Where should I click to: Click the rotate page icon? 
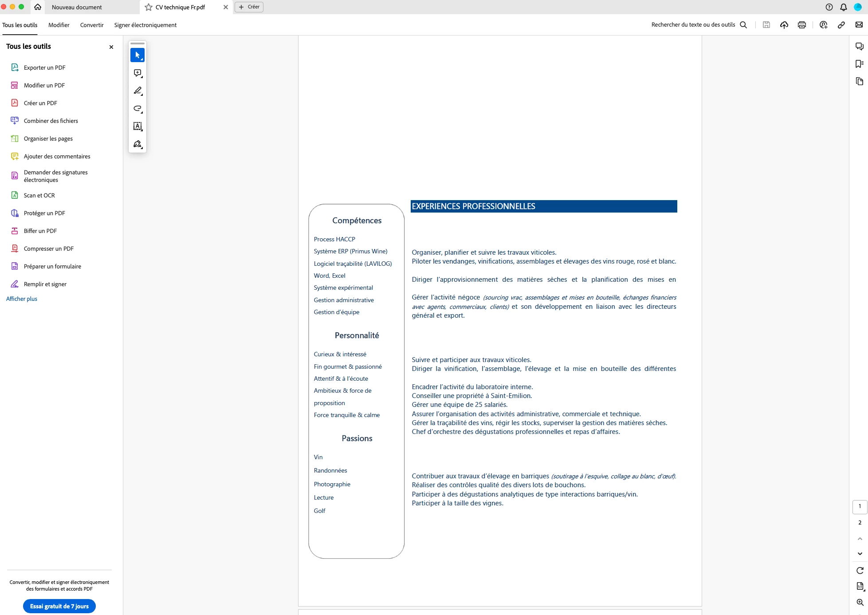tap(860, 571)
